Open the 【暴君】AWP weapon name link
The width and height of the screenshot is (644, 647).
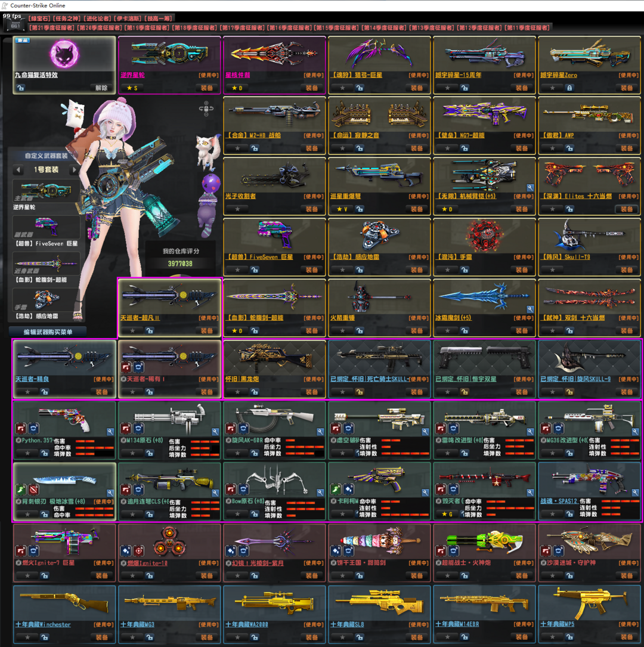[558, 135]
